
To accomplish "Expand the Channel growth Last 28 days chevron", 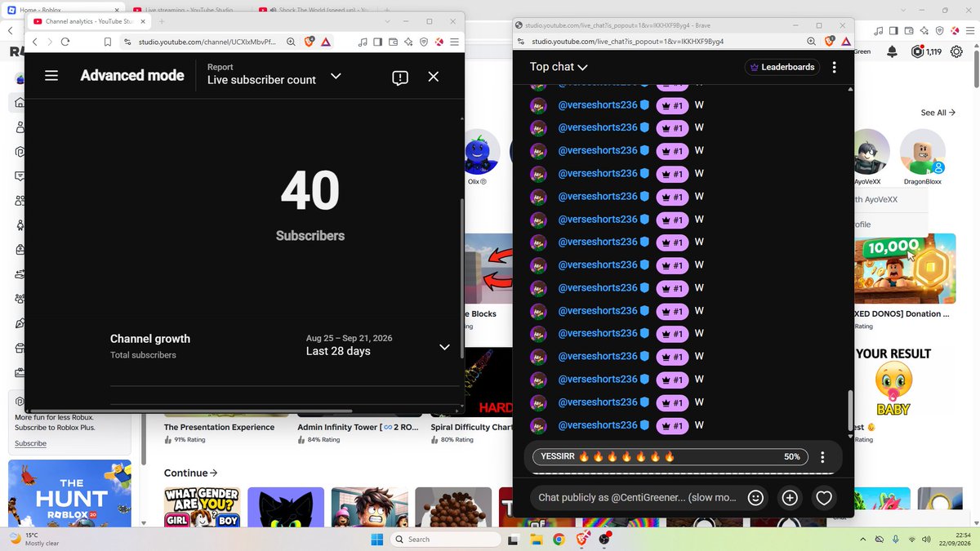I will [444, 347].
